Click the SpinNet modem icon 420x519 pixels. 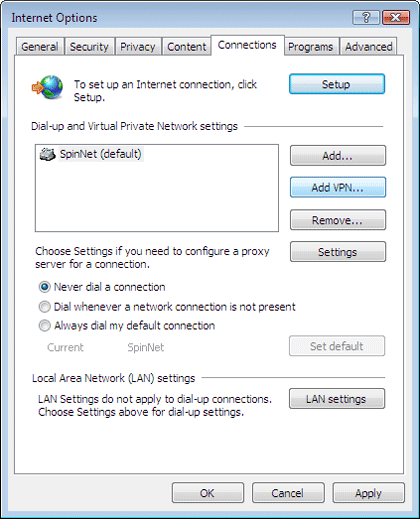(47, 154)
